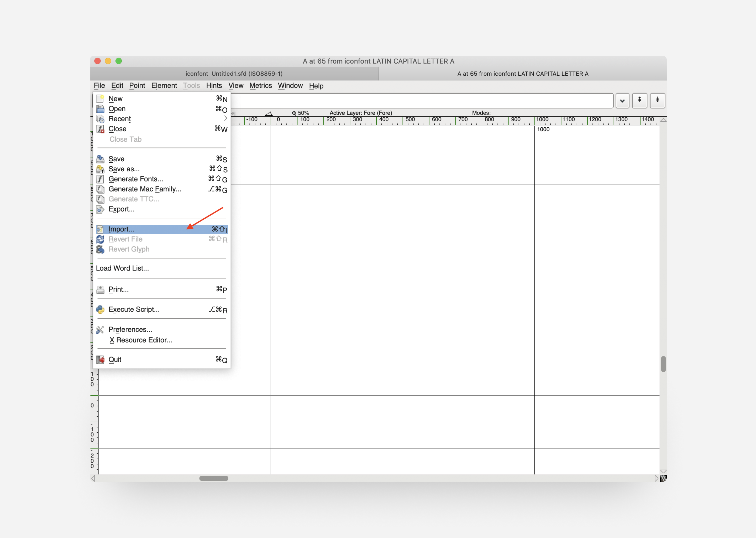Click the vertical scrollbar thumb

tap(663, 364)
